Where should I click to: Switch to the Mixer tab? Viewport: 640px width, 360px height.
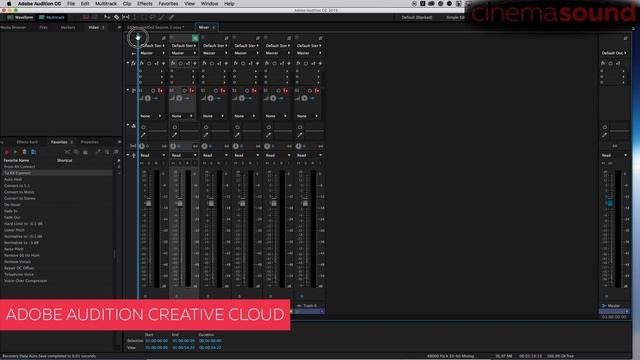[x=204, y=27]
